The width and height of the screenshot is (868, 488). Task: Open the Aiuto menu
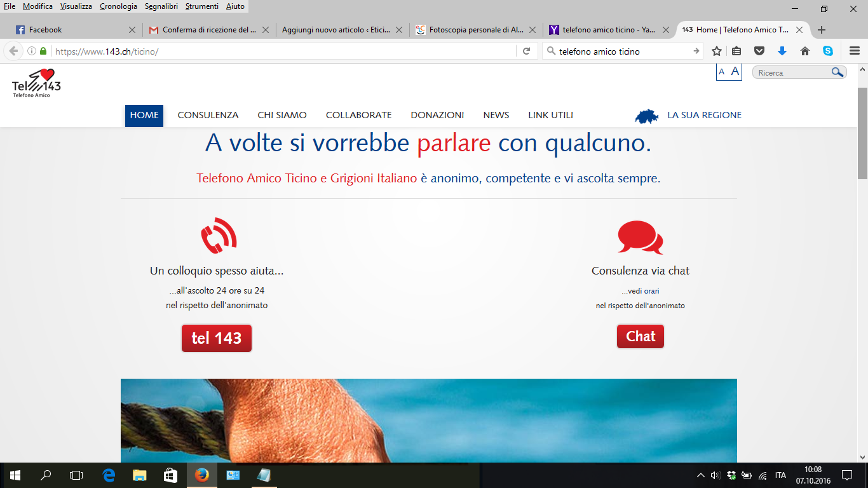click(x=235, y=6)
